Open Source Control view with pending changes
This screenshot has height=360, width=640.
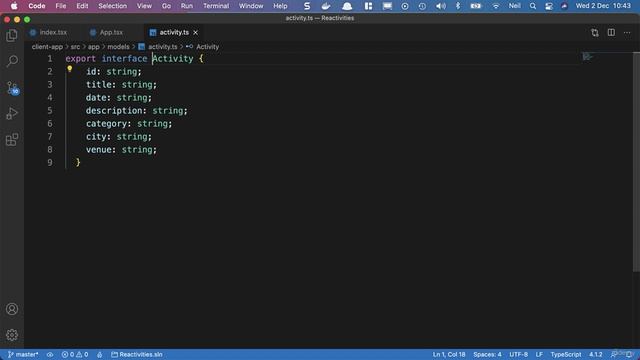12,88
